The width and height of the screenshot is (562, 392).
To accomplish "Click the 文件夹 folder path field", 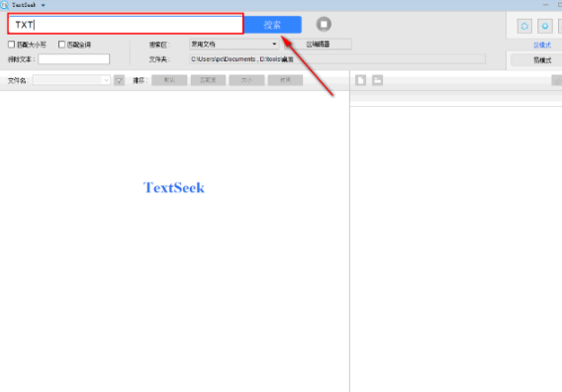I will 337,59.
